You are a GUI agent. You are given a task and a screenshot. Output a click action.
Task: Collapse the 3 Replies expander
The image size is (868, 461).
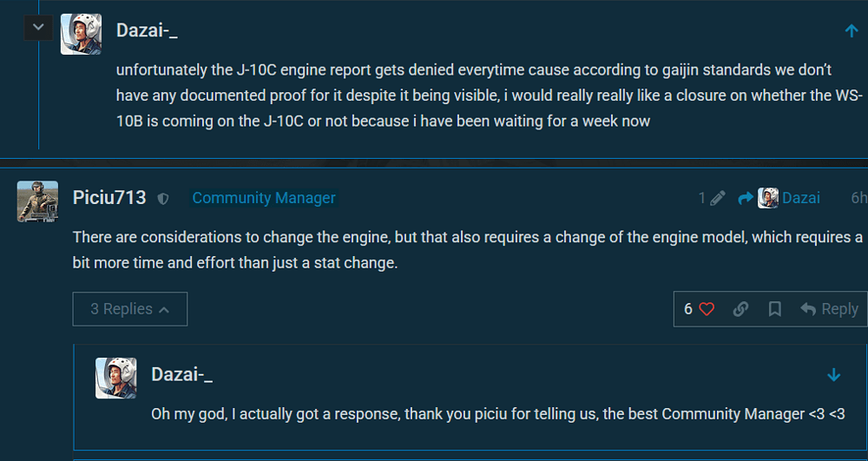pyautogui.click(x=130, y=309)
